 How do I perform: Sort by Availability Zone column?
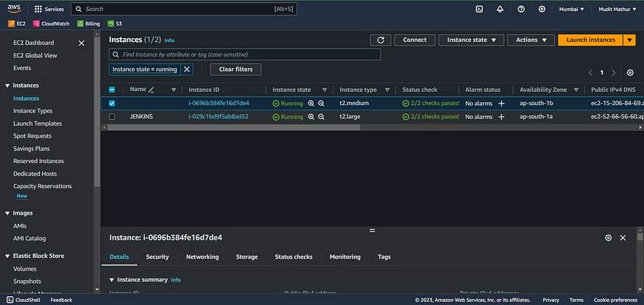576,90
